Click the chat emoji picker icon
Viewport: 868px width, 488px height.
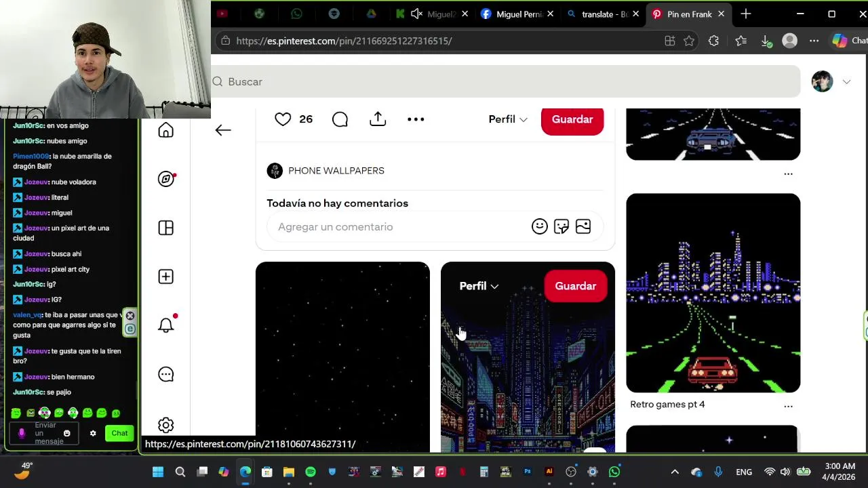tap(66, 433)
